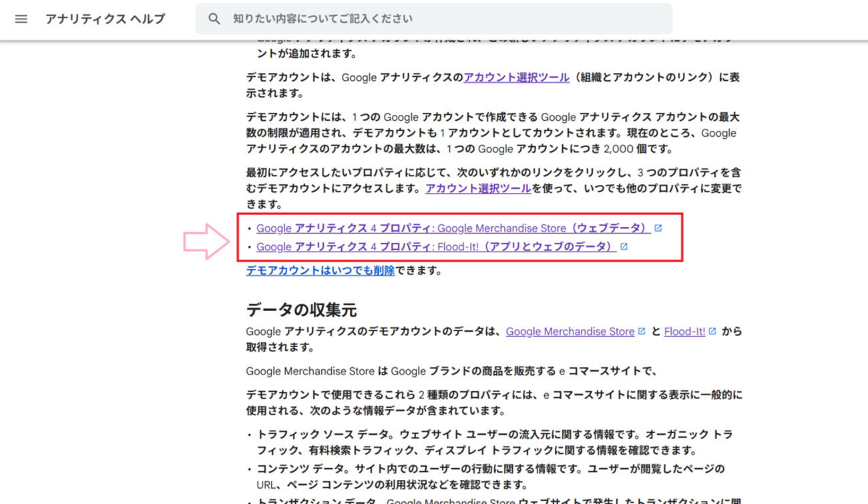The height and width of the screenshot is (504, 868).
Task: Open Flood-It!（アプリとウェブのデータ）property link
Action: 436,247
